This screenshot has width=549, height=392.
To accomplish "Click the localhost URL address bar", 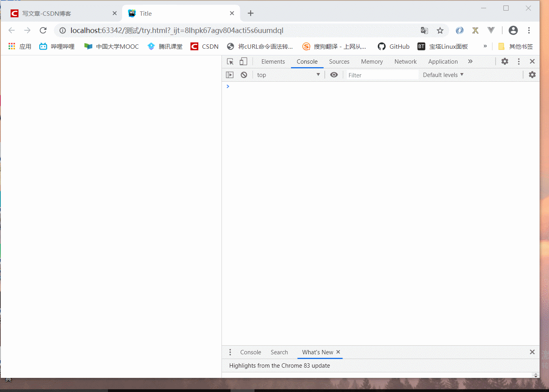I will (177, 30).
